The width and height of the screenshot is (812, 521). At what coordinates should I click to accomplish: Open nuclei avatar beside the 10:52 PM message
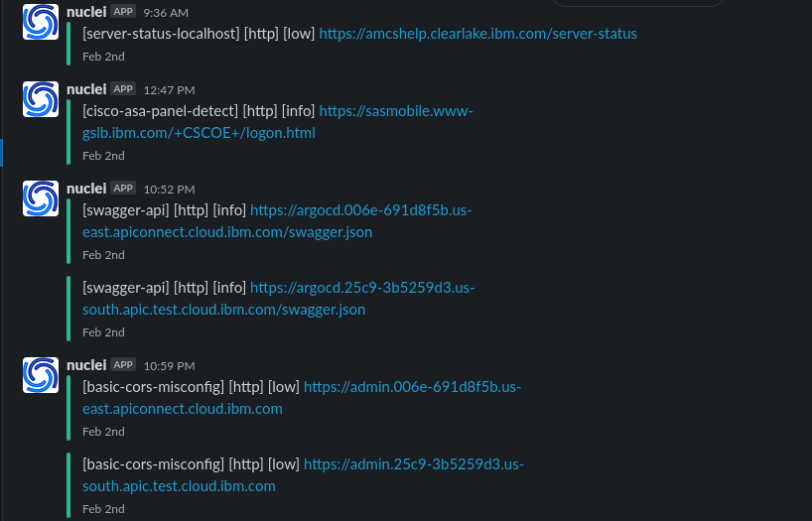[41, 198]
